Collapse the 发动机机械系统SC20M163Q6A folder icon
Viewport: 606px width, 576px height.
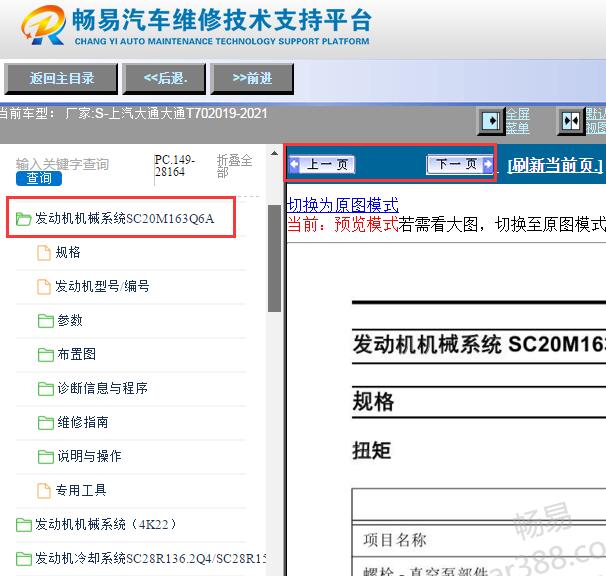click(23, 219)
